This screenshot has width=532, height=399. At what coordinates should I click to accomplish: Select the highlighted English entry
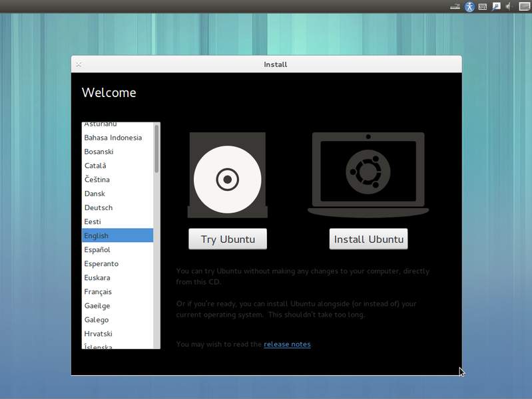click(117, 235)
